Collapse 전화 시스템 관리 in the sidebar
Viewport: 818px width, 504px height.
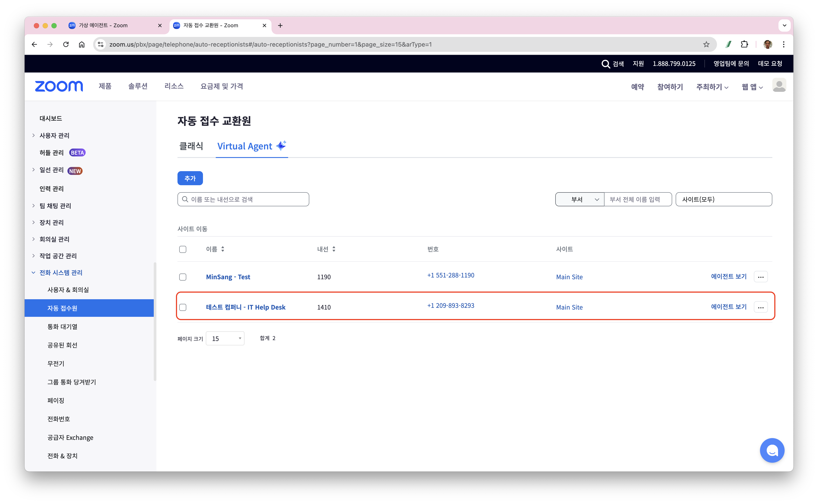pyautogui.click(x=33, y=272)
